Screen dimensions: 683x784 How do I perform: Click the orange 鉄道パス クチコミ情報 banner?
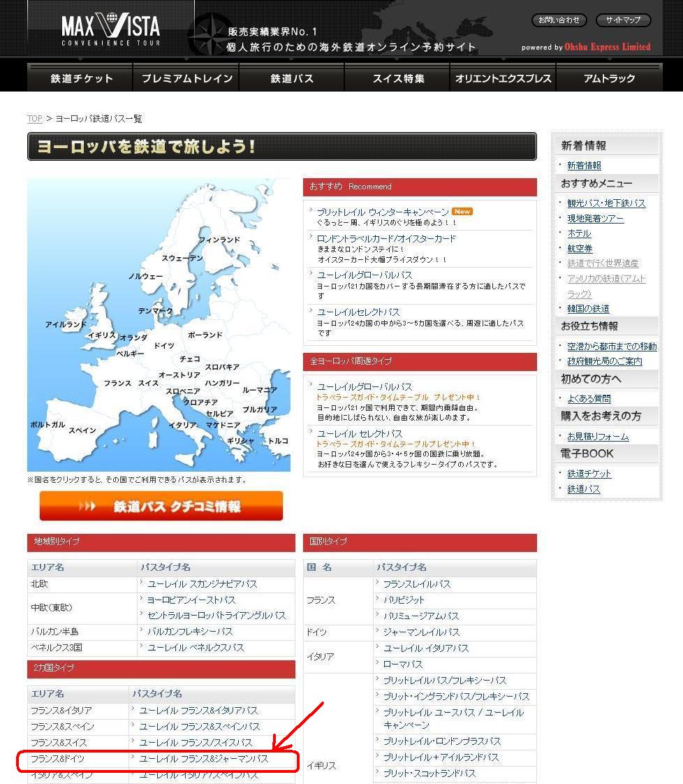click(161, 506)
